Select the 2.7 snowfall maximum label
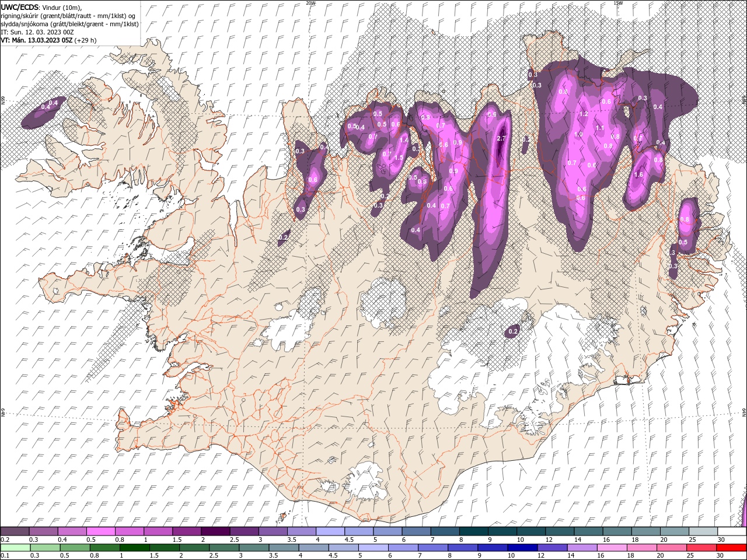Viewport: 747px width, 560px height. tap(501, 138)
